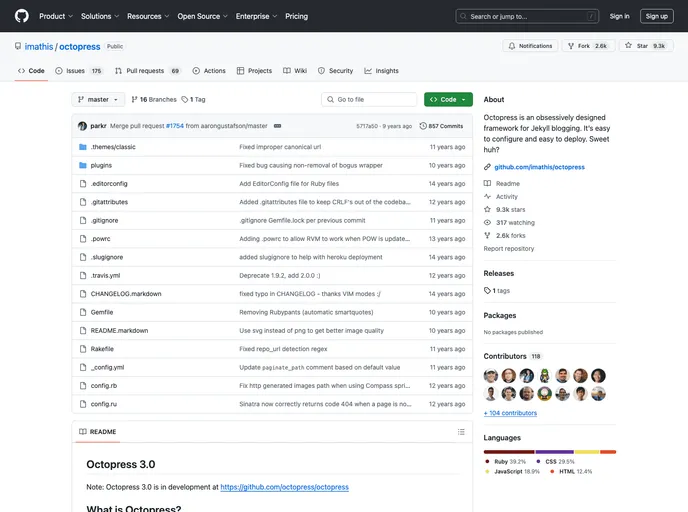Click the Go to file input

tap(369, 100)
